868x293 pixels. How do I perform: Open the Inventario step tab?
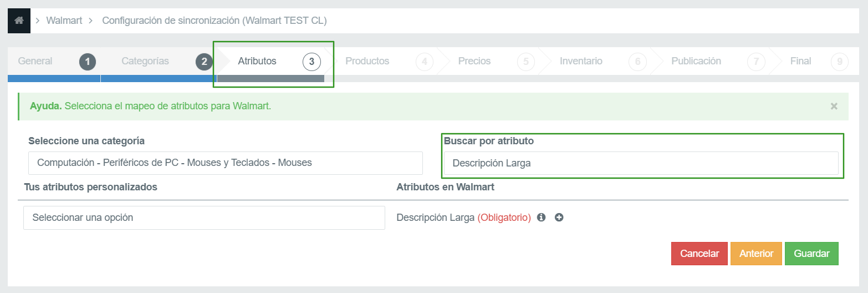[x=581, y=61]
